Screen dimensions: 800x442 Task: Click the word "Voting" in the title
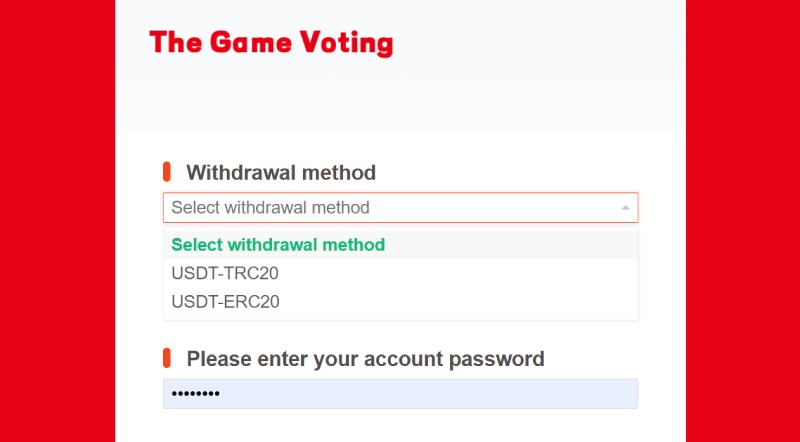351,43
